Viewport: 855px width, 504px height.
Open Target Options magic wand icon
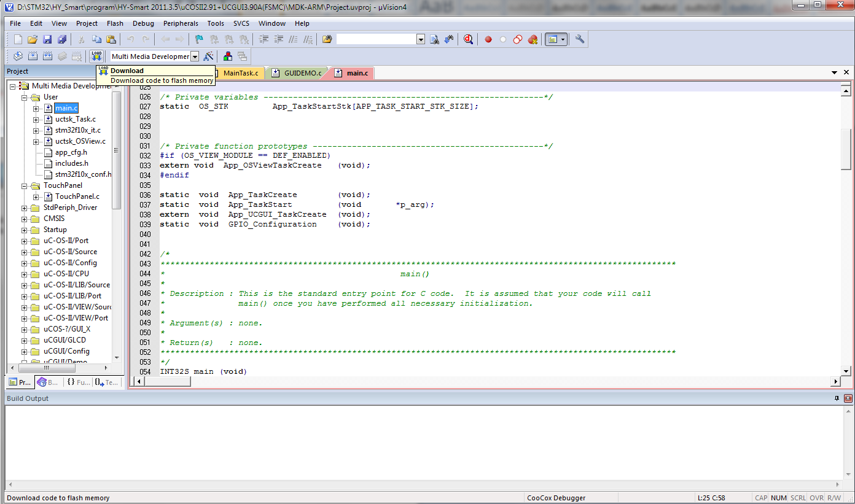pos(209,56)
